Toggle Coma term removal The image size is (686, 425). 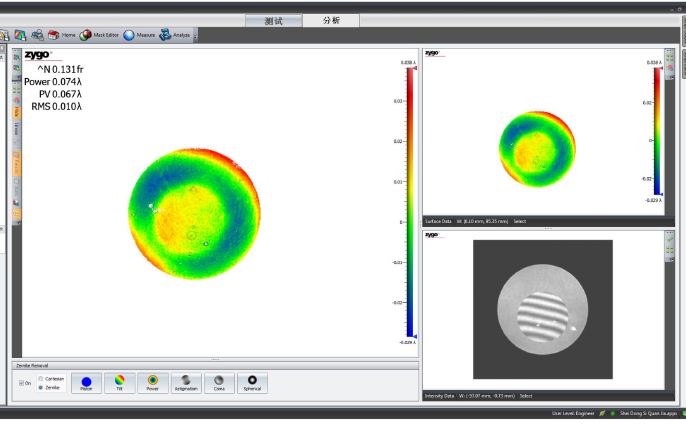(219, 382)
